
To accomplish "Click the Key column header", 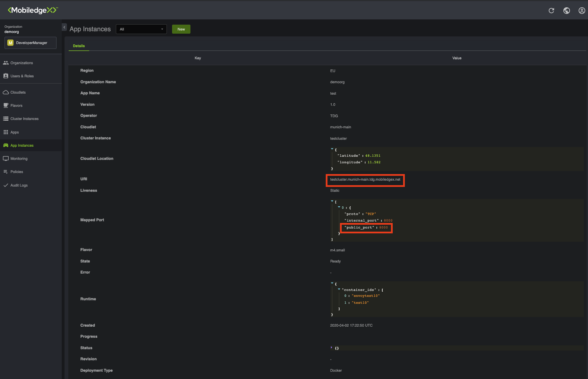I will click(198, 58).
